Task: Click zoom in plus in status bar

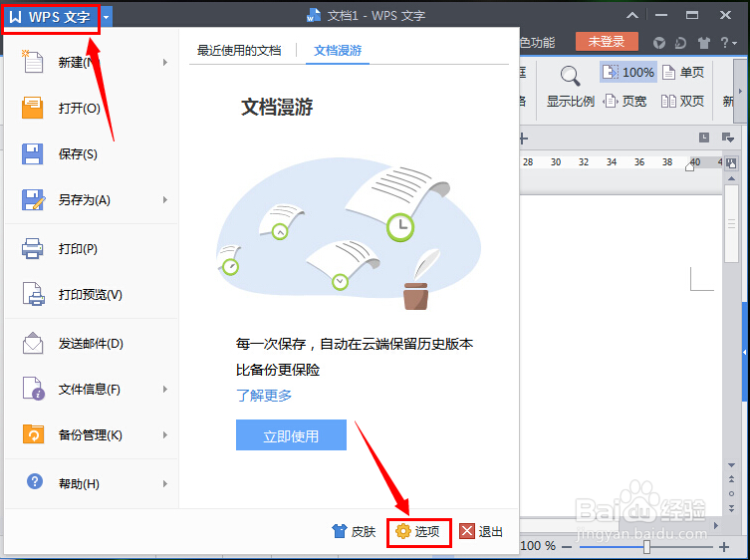Action: click(724, 547)
